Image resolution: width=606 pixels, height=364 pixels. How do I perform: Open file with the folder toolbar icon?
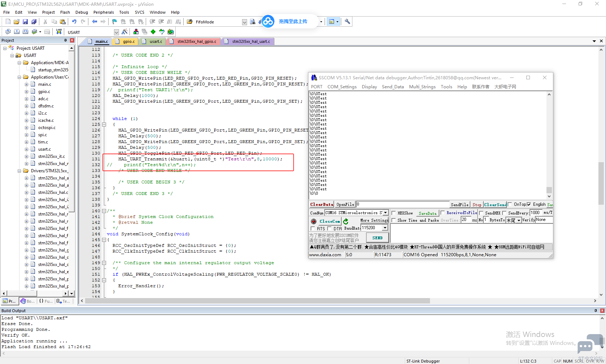click(17, 22)
